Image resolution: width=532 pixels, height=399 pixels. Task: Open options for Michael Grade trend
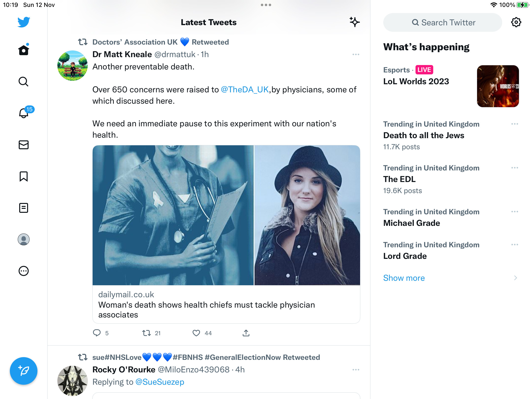coord(515,212)
